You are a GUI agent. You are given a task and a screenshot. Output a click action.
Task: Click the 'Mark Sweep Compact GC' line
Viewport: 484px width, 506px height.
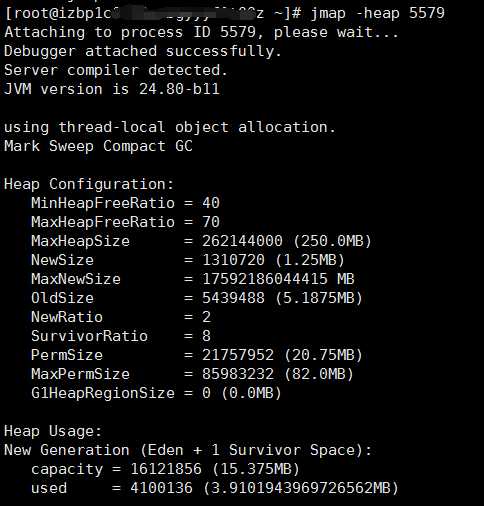point(98,146)
